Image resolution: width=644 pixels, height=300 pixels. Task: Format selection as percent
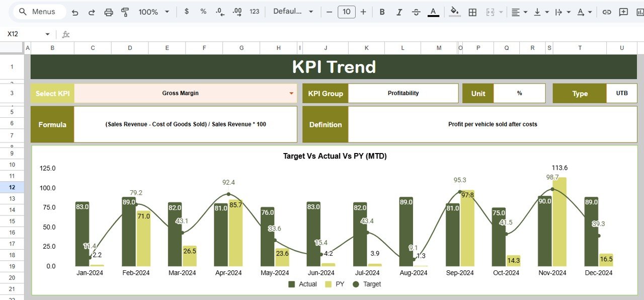[203, 12]
